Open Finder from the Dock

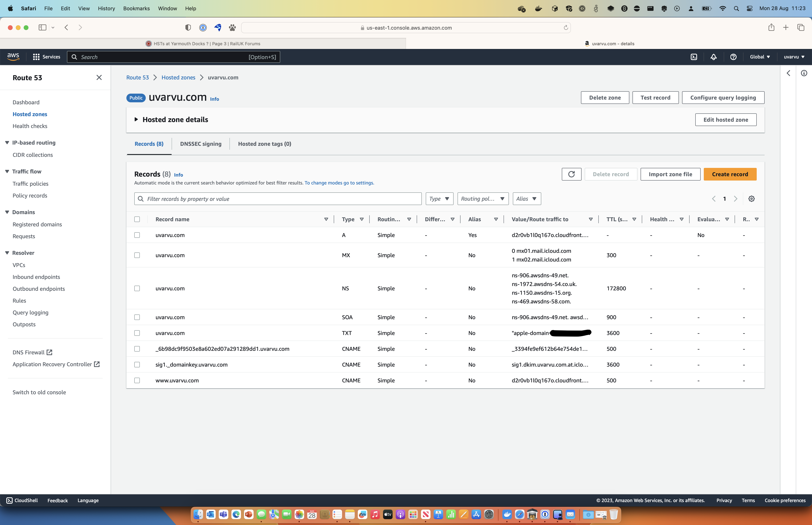tap(198, 514)
